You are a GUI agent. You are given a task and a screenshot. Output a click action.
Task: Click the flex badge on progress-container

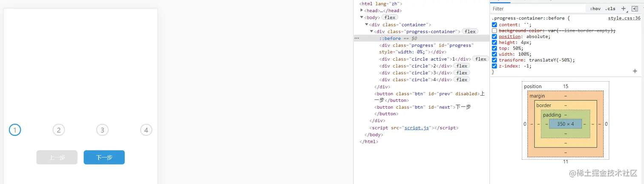[470, 31]
